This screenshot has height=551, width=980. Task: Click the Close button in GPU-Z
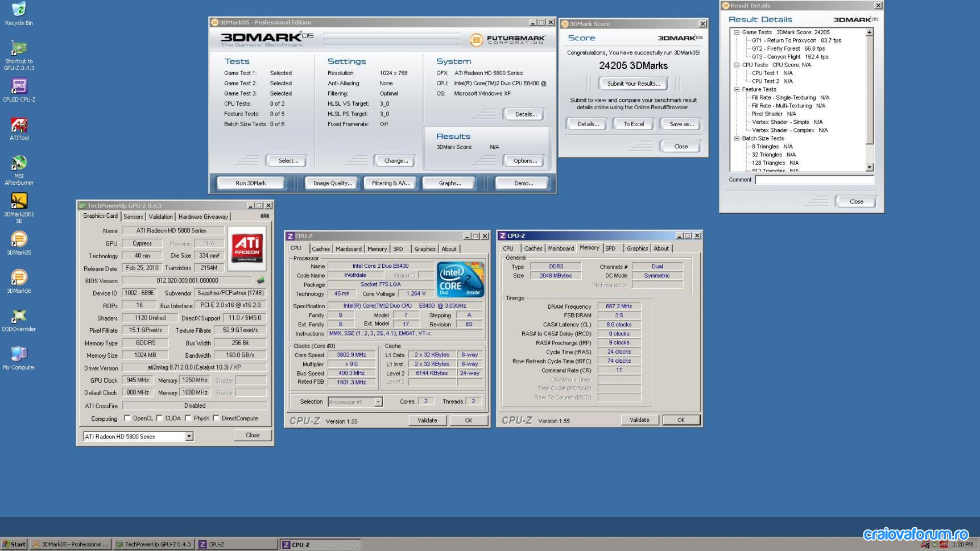253,436
